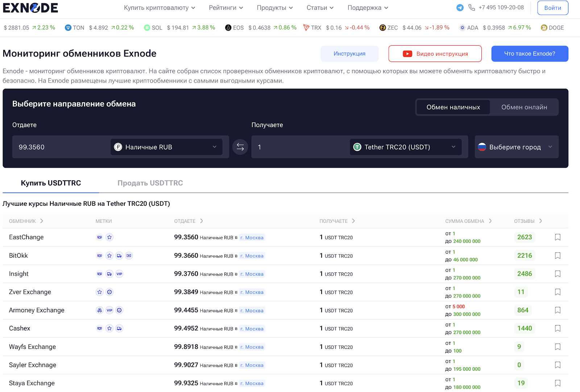Open the 1440 reviews badge for Cashex
This screenshot has width=580, height=392.
click(525, 328)
